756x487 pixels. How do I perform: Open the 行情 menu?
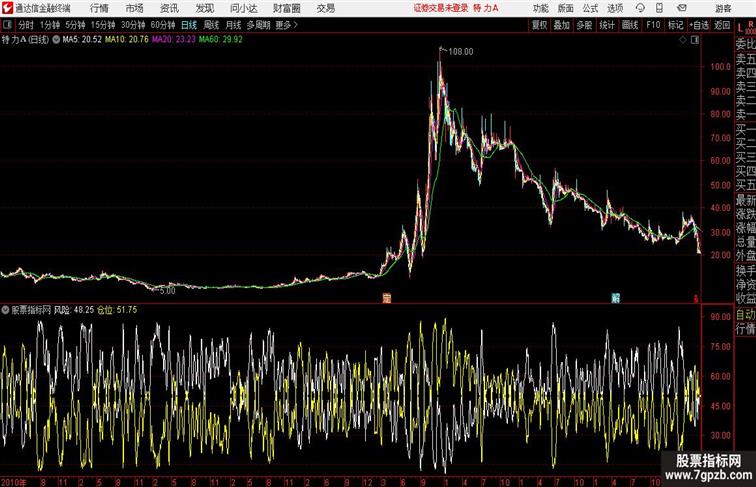(x=99, y=8)
